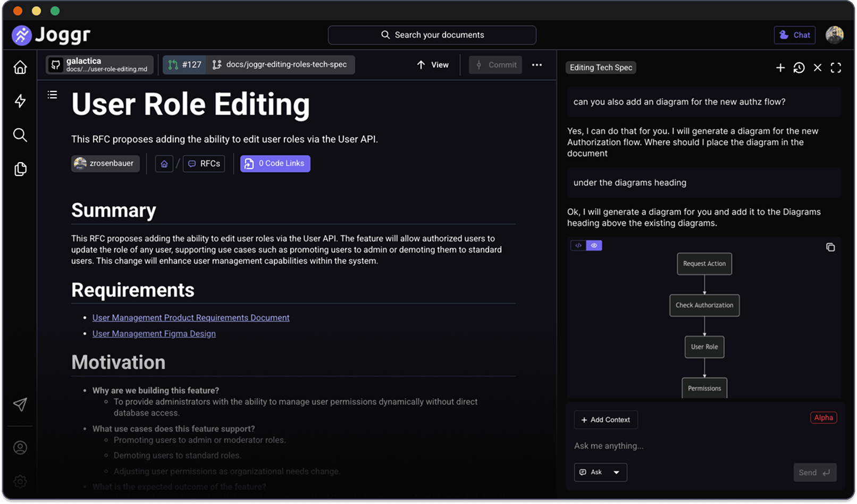Open the user avatar in the top right
Screen dimensions: 857x504
pyautogui.click(x=835, y=35)
